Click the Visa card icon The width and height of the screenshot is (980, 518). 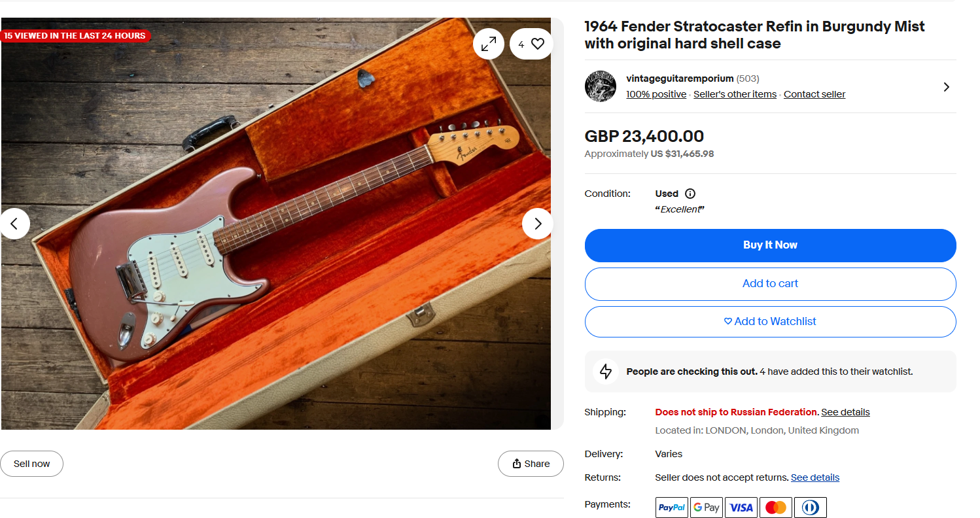point(741,508)
